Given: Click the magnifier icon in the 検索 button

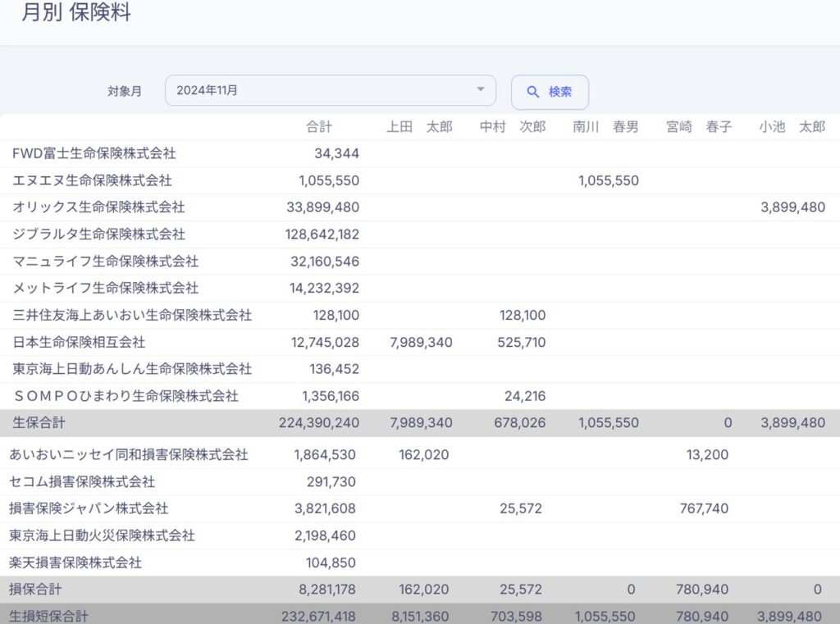Looking at the screenshot, I should [x=533, y=92].
